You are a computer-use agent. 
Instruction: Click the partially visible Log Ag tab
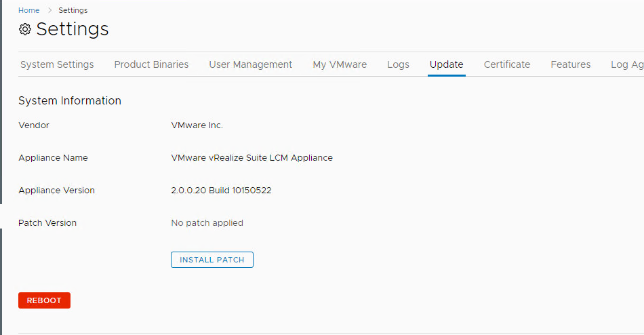(x=626, y=64)
